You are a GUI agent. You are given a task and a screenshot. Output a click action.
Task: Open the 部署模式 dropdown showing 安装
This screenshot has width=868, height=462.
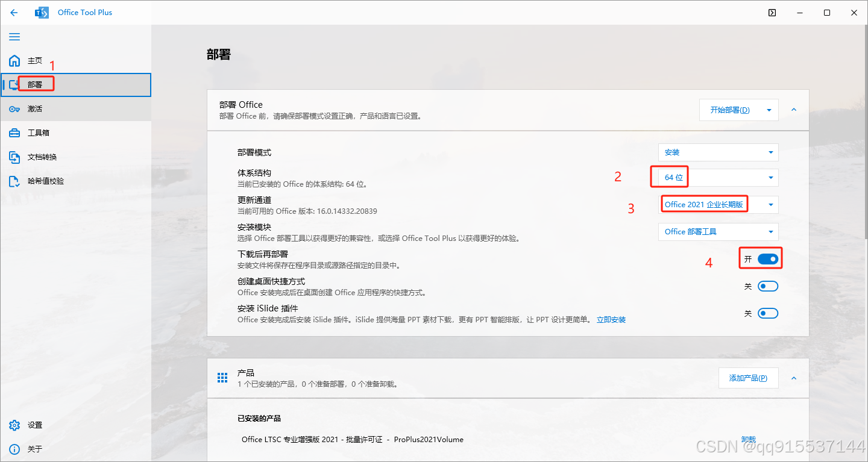pos(718,152)
